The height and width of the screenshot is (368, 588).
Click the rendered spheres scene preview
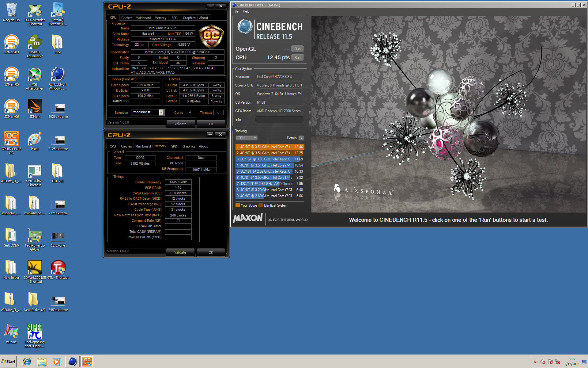(449, 114)
